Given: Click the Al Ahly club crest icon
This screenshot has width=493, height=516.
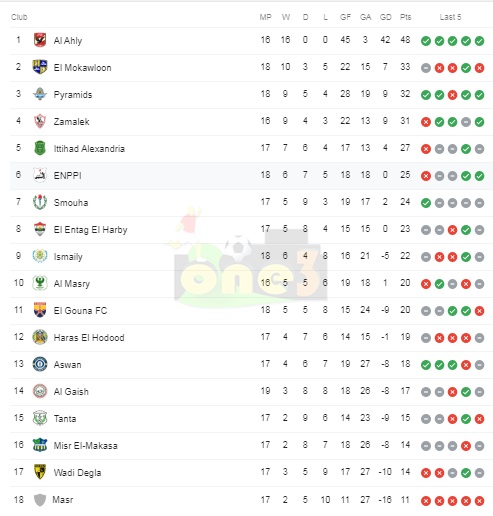Looking at the screenshot, I should pos(40,40).
